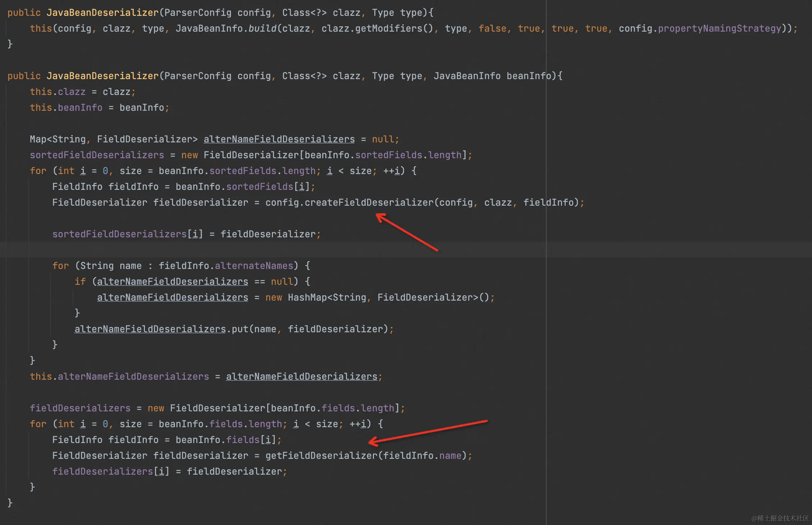Click sortedFieldDeserializers[i] on the assignment line

(127, 234)
